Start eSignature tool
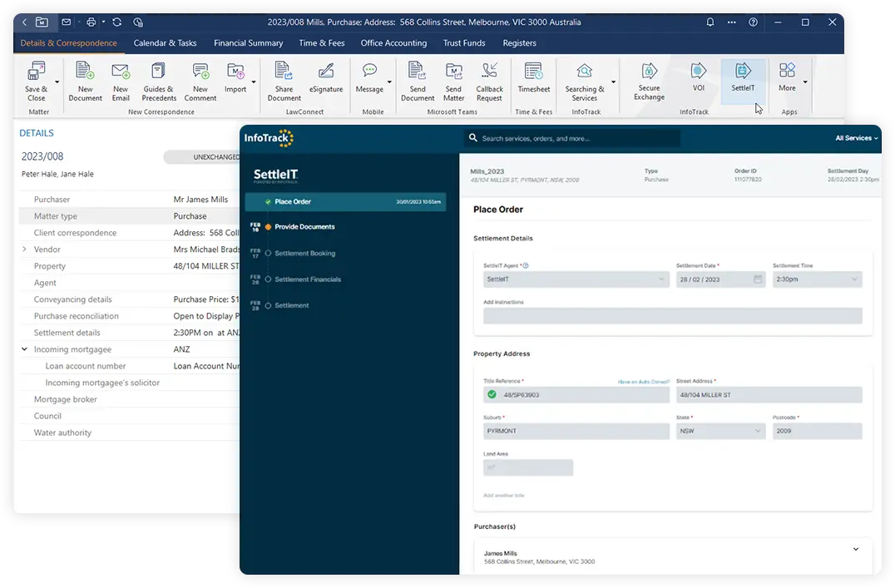Image resolution: width=895 pixels, height=588 pixels. point(326,77)
